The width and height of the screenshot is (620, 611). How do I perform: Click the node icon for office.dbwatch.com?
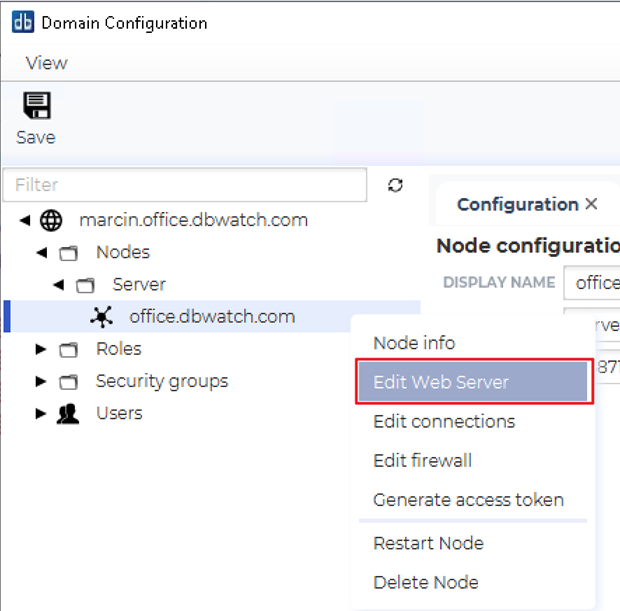pos(101,317)
